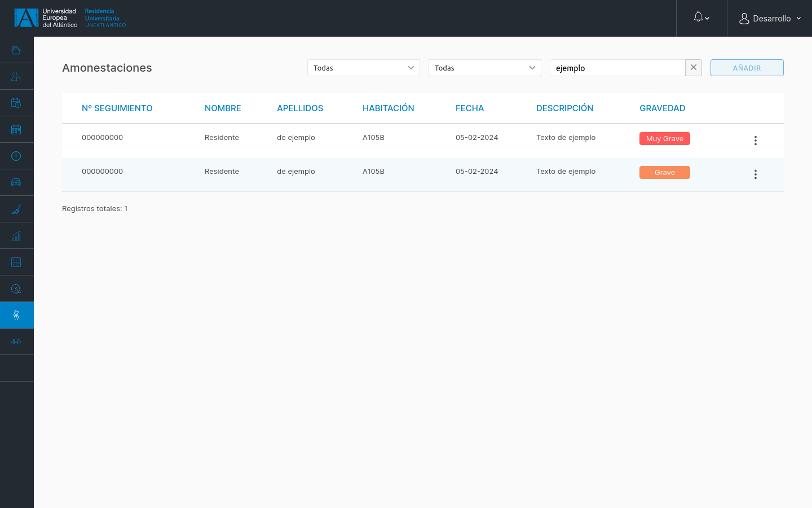This screenshot has height=508, width=812.
Task: Open the broom cleaning sidebar icon
Action: pos(16,209)
